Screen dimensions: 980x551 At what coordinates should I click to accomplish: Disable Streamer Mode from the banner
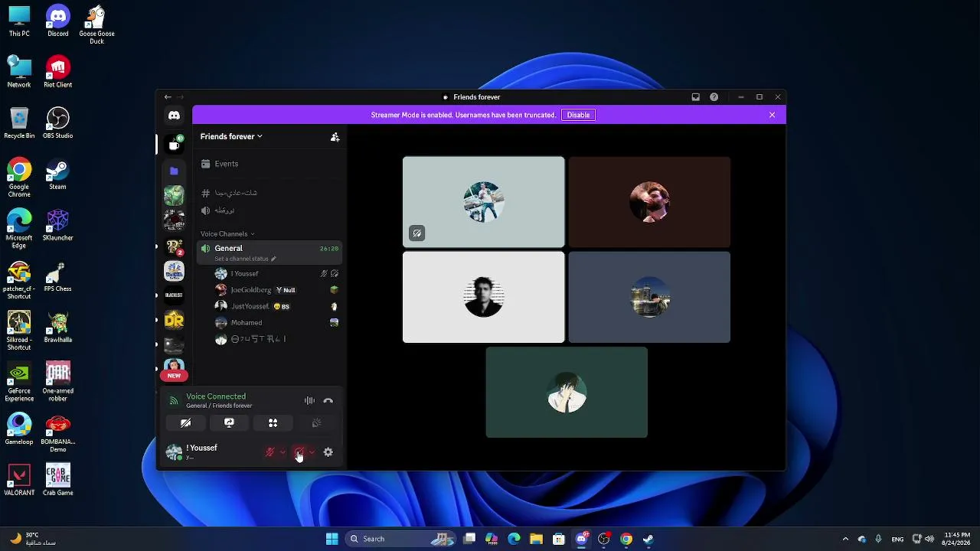(578, 115)
